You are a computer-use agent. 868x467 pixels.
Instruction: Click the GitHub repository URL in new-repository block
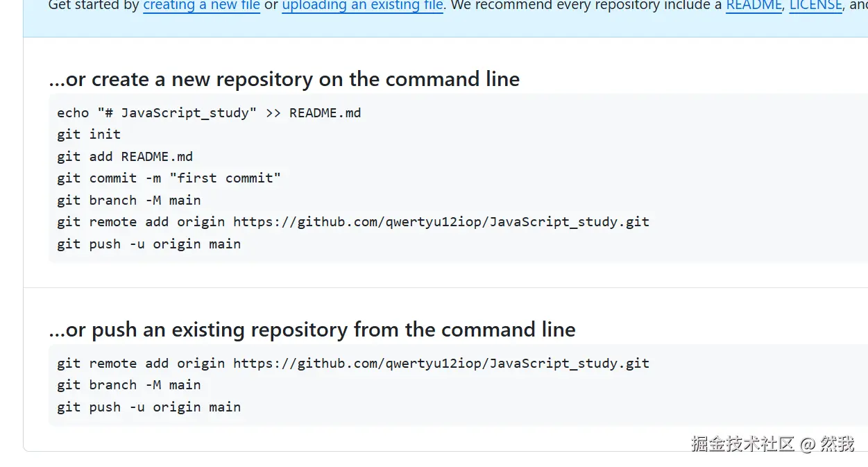pyautogui.click(x=441, y=222)
